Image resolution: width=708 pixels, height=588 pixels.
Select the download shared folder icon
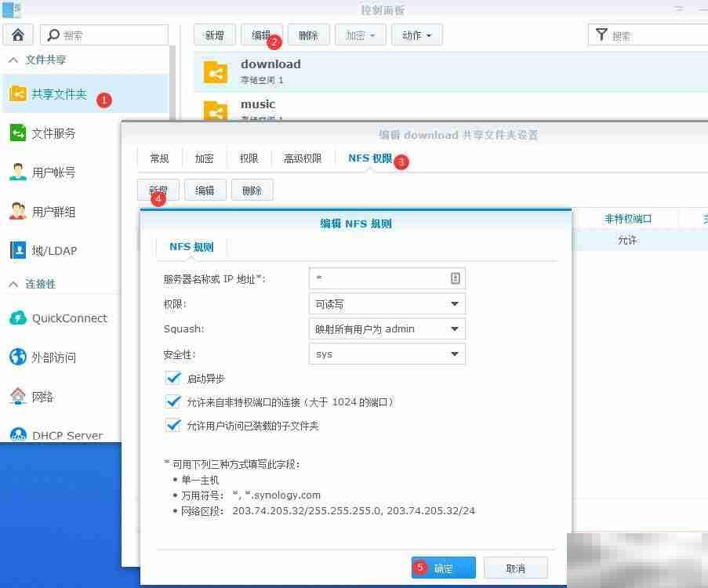(x=216, y=72)
